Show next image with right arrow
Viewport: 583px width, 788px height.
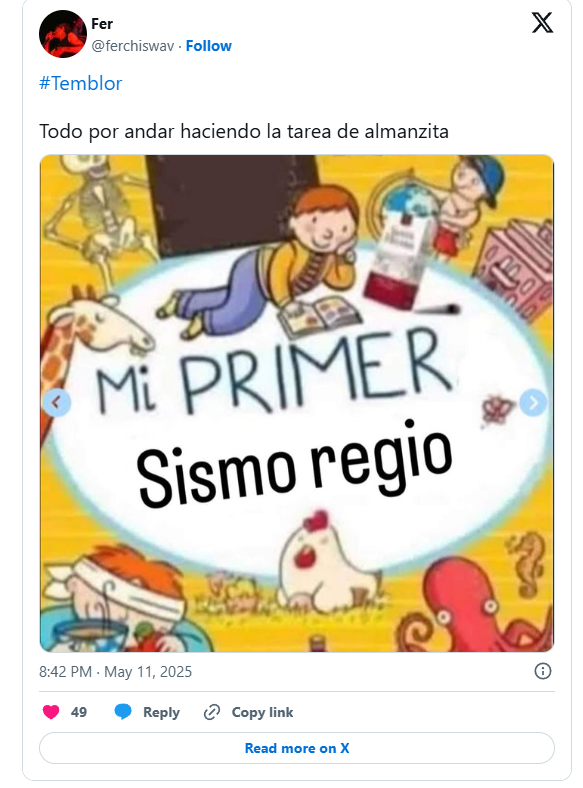click(x=533, y=403)
